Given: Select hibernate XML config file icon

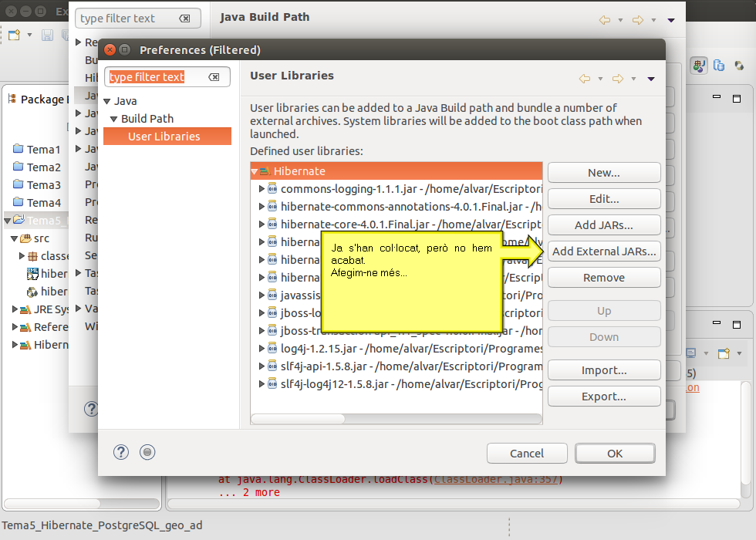Looking at the screenshot, I should (32, 274).
